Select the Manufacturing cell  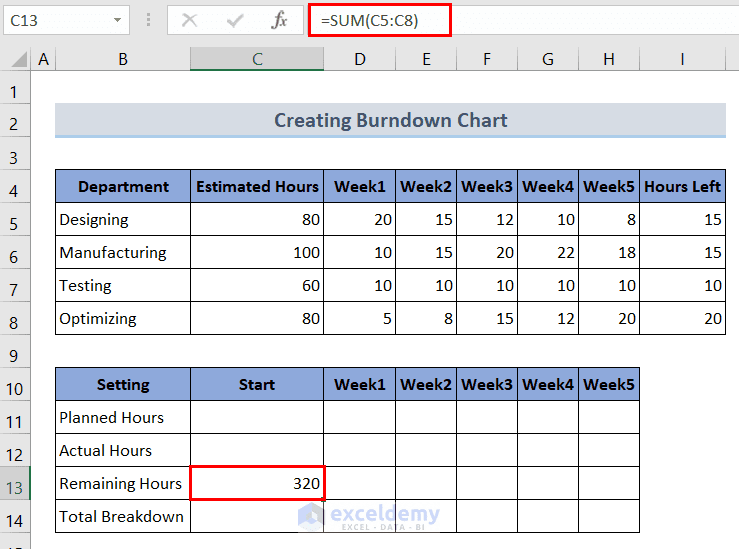click(123, 253)
